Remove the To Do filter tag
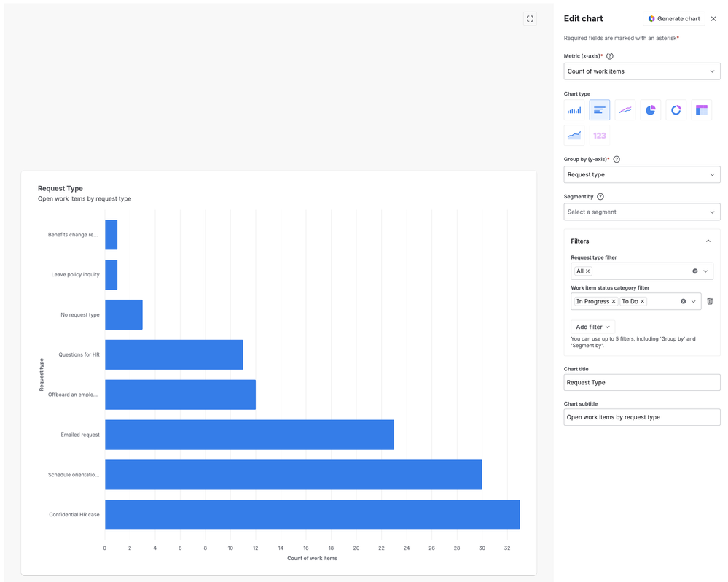 643,301
